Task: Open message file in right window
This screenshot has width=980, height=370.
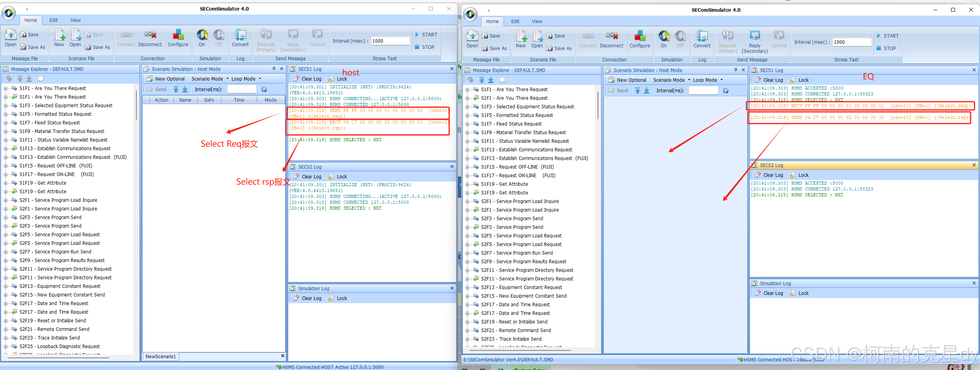Action: 472,39
